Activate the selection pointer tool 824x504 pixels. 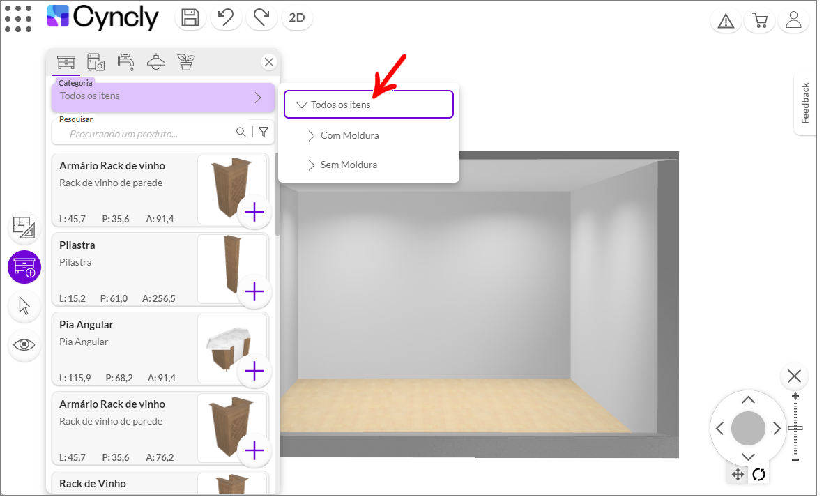click(24, 306)
